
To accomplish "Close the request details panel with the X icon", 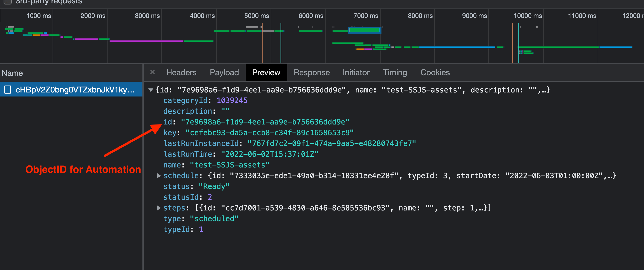I will point(153,72).
